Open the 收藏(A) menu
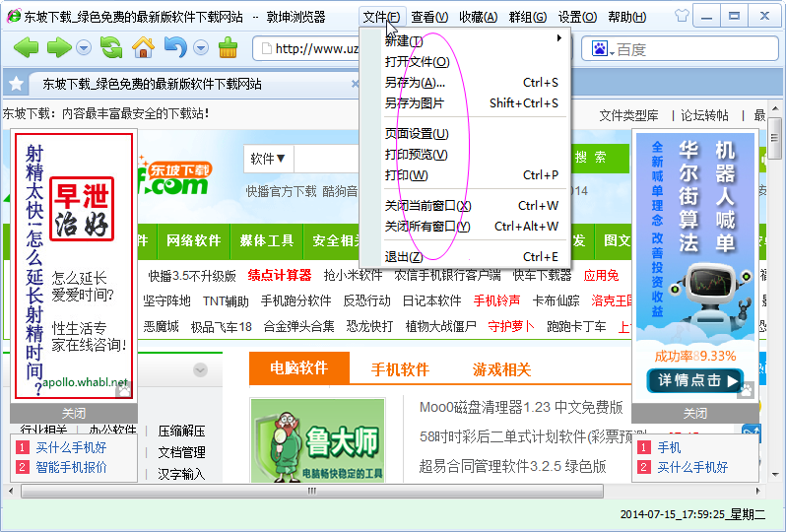This screenshot has width=786, height=532. [x=479, y=17]
